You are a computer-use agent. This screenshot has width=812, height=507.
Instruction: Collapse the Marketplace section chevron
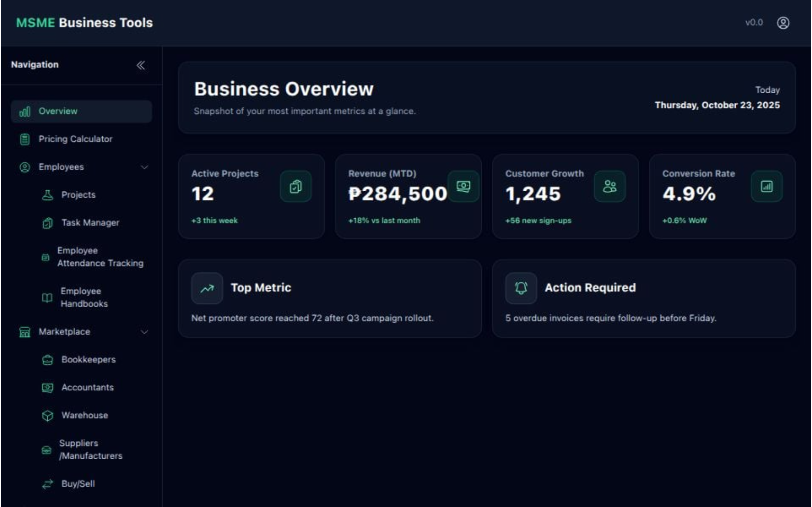pyautogui.click(x=144, y=332)
